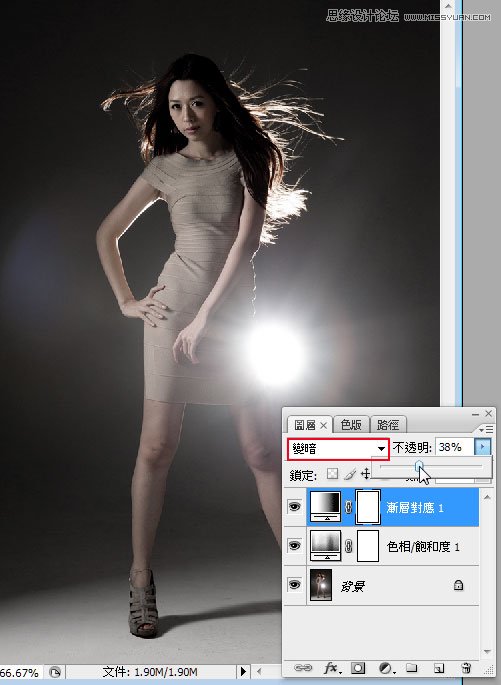The image size is (501, 685).
Task: Switch to the 色版 tab
Action: 351,425
